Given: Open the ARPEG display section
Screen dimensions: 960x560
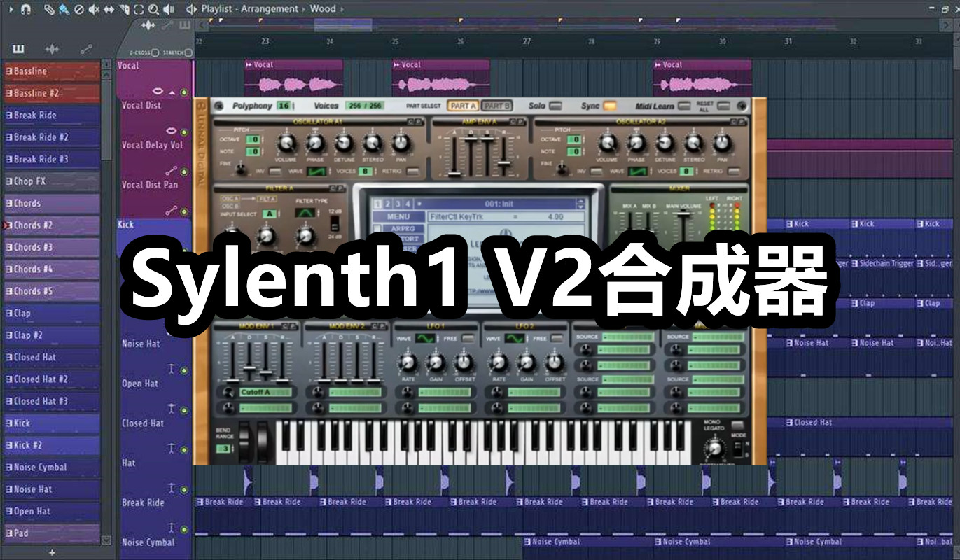Looking at the screenshot, I should coord(403,229).
